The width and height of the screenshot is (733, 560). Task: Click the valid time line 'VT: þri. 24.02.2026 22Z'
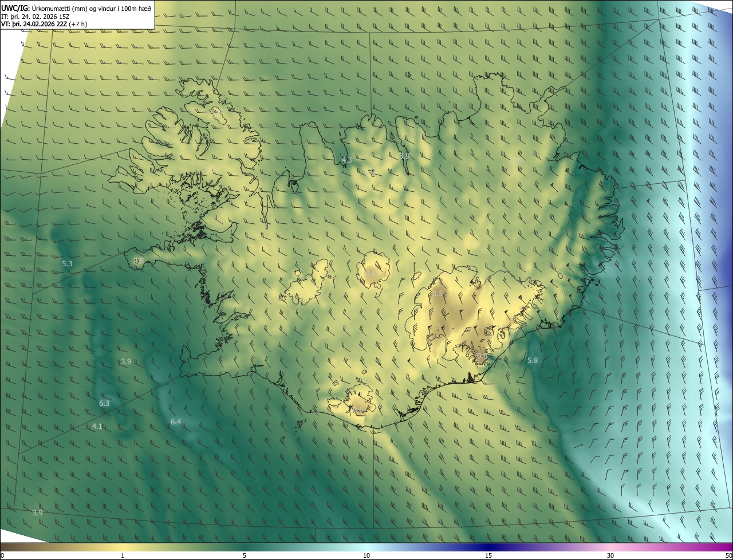[34, 23]
